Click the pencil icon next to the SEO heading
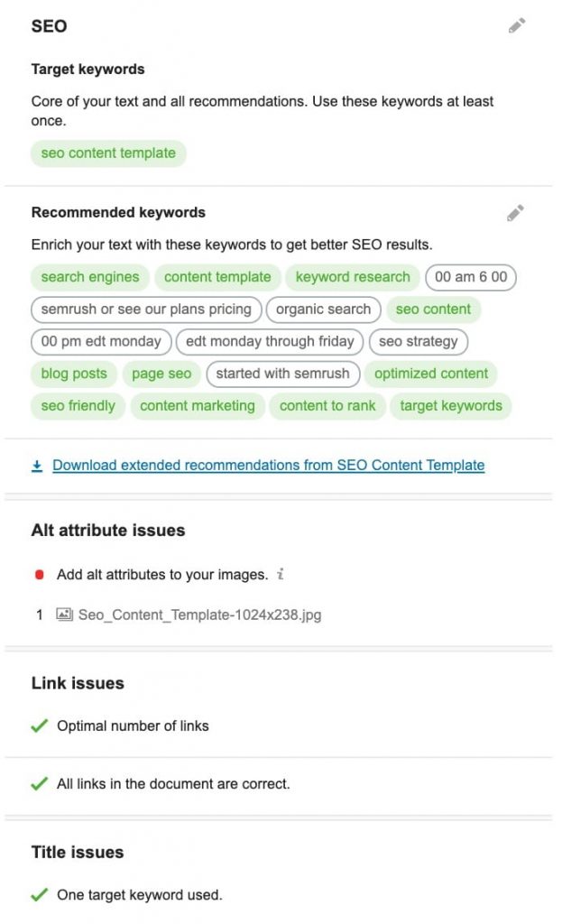The width and height of the screenshot is (562, 924). tap(517, 26)
